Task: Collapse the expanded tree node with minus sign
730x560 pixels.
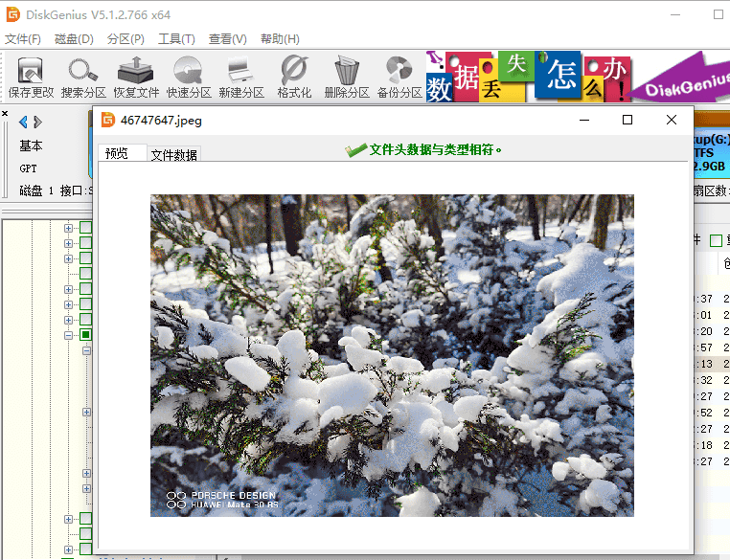Action: [69, 335]
